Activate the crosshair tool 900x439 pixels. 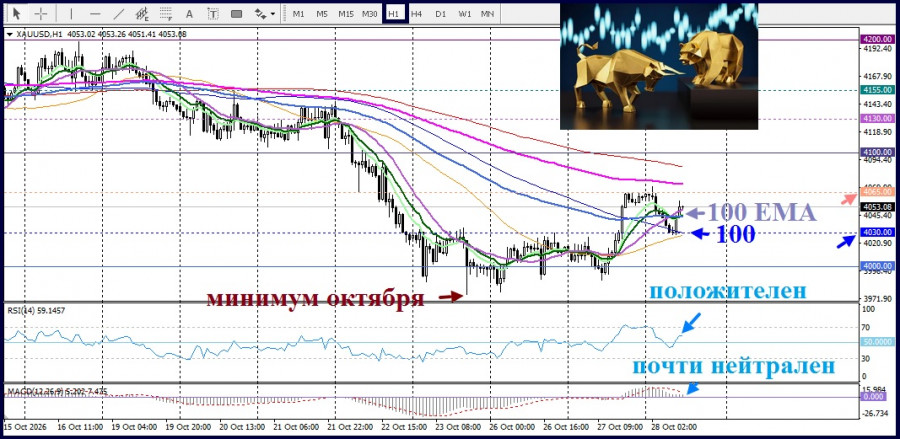click(41, 13)
